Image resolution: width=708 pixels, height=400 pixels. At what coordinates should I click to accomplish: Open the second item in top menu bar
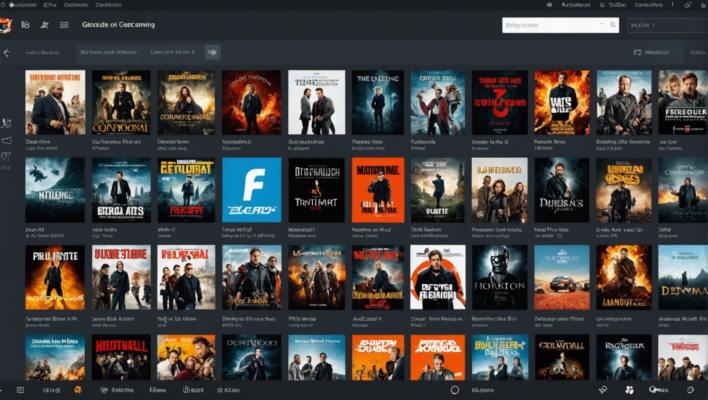(x=50, y=5)
